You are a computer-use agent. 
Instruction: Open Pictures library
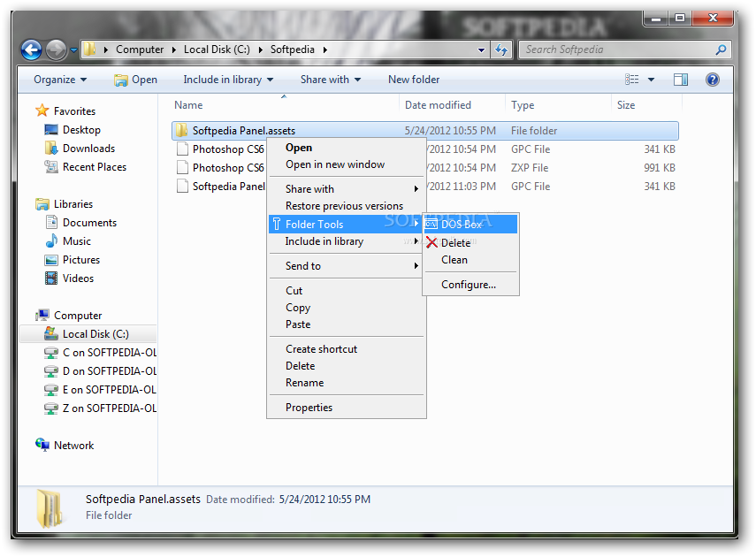(x=72, y=259)
